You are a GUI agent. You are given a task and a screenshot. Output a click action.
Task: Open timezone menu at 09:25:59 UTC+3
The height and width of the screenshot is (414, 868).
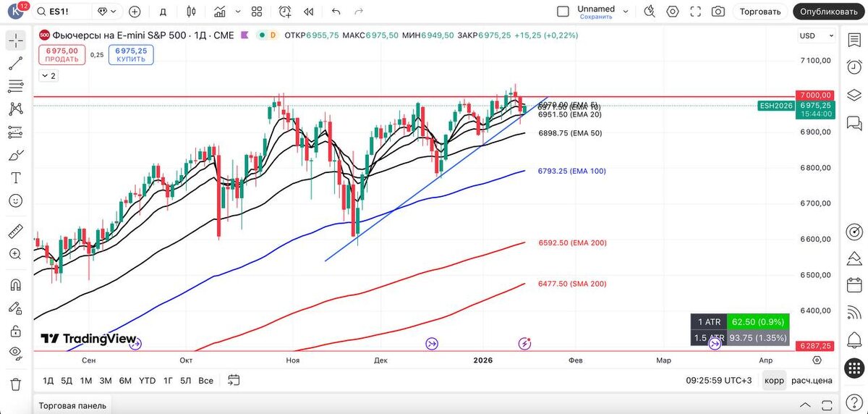720,381
